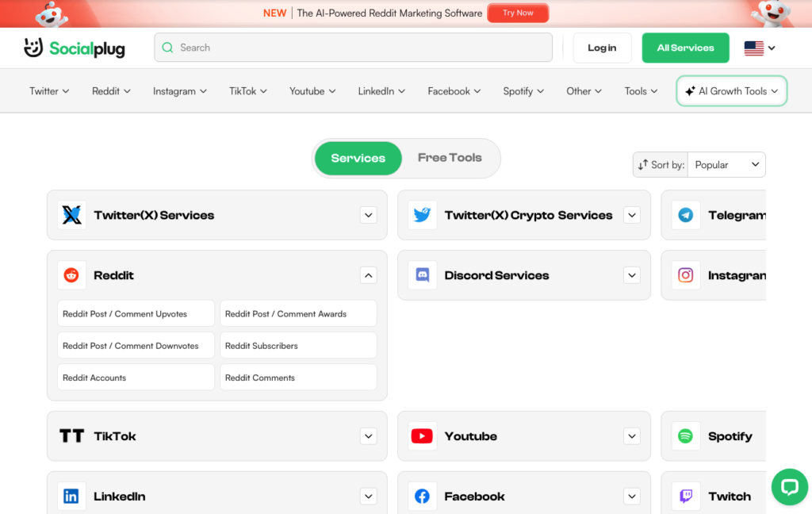
Task: Focus the Search input field
Action: (x=353, y=48)
